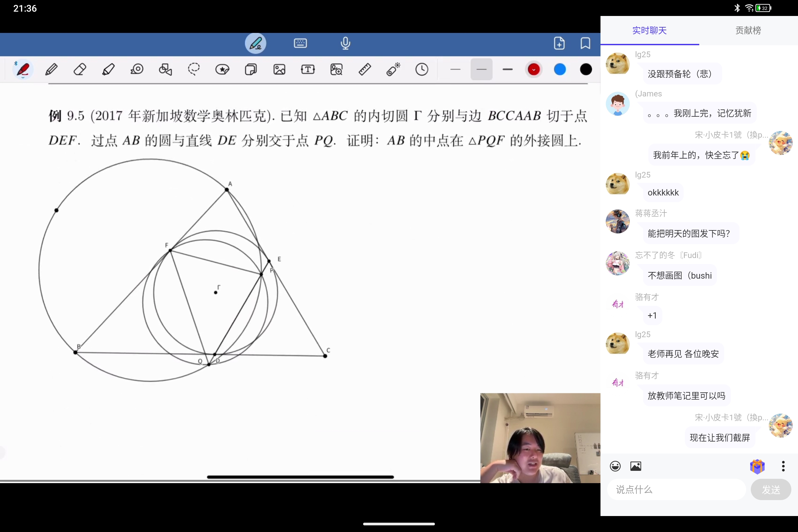Tap the Android home gesture bar
Viewport: 798px width, 532px height.
pos(399,524)
